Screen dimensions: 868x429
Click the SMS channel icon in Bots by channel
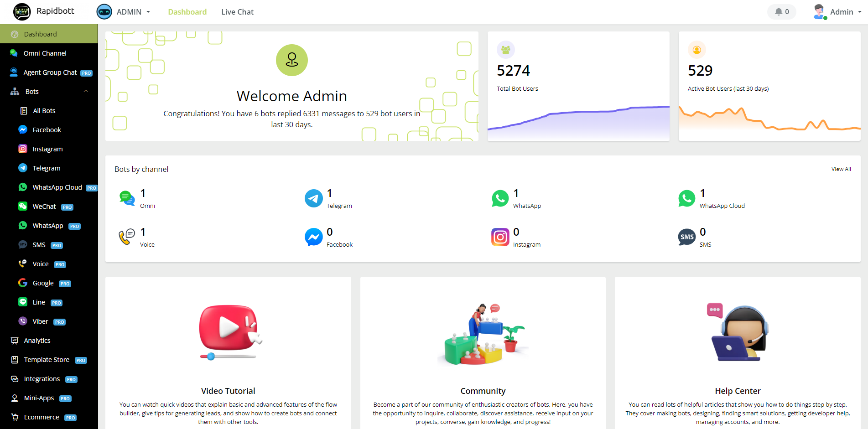[x=686, y=237]
